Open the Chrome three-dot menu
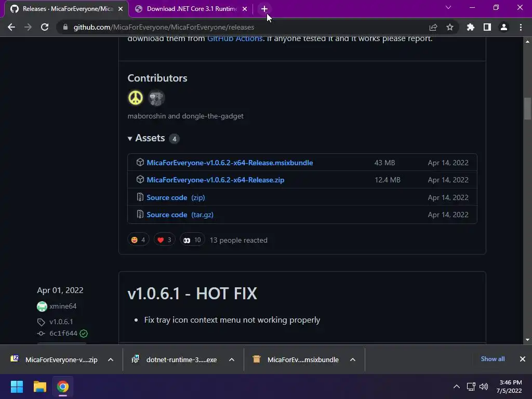Image resolution: width=532 pixels, height=399 pixels. [x=521, y=27]
